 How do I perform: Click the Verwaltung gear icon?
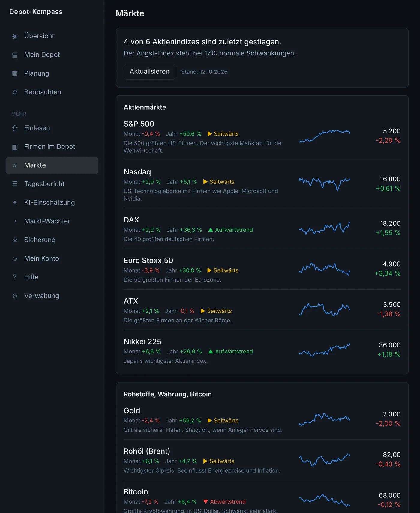[x=15, y=296]
